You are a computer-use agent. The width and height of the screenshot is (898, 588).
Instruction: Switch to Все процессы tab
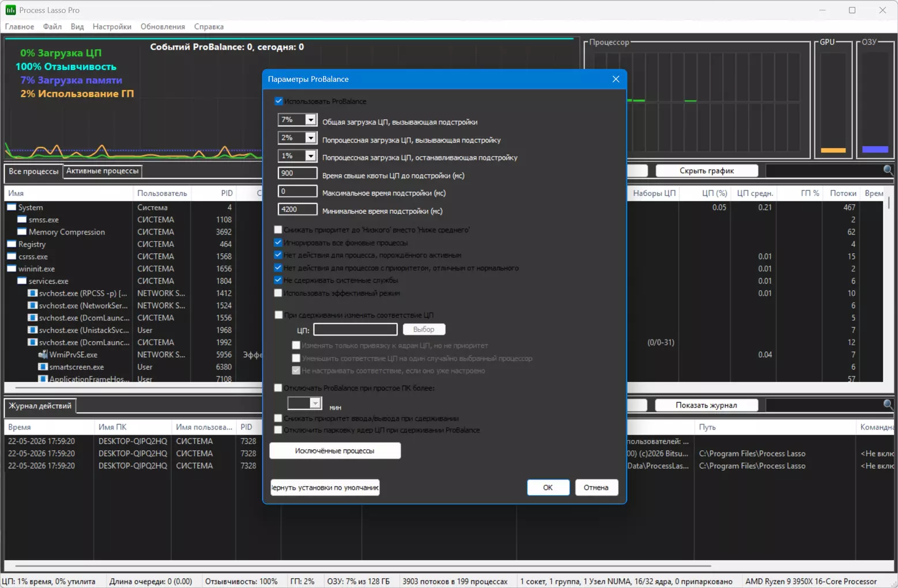pyautogui.click(x=33, y=171)
